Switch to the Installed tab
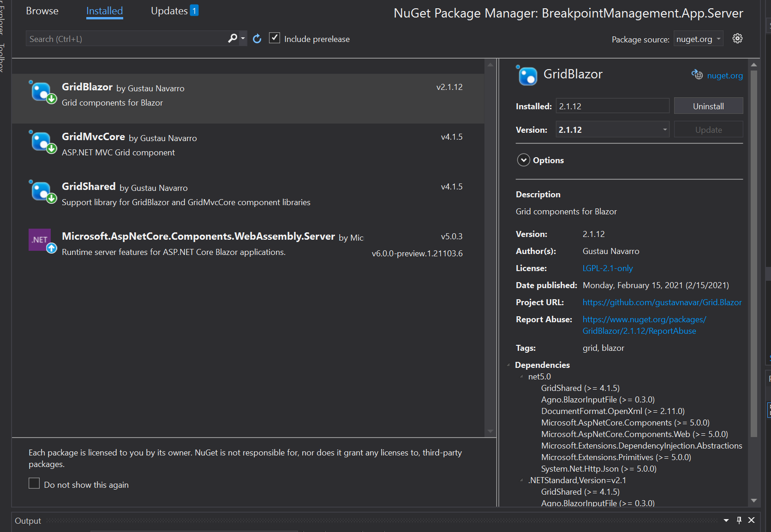Image resolution: width=771 pixels, height=532 pixels. 105,11
